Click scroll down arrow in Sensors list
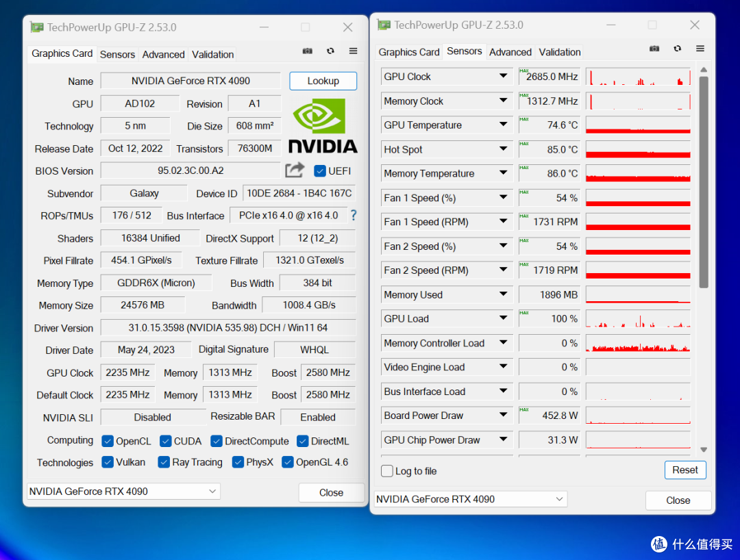 pos(704,450)
